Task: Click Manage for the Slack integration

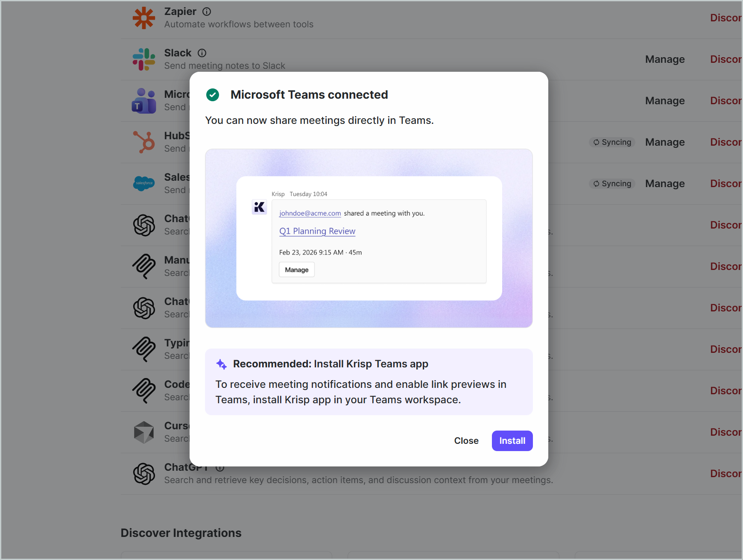Action: click(x=664, y=59)
